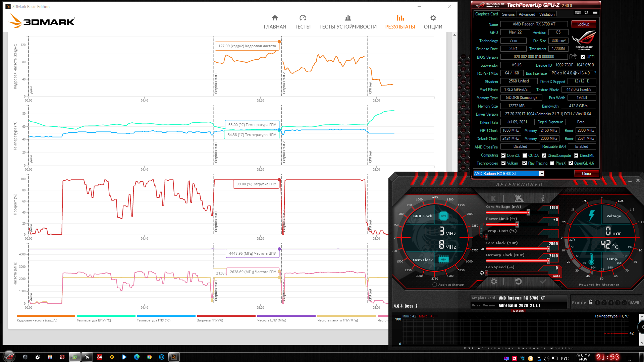
Task: Open Afterburner settings gear icon
Action: pos(494,281)
